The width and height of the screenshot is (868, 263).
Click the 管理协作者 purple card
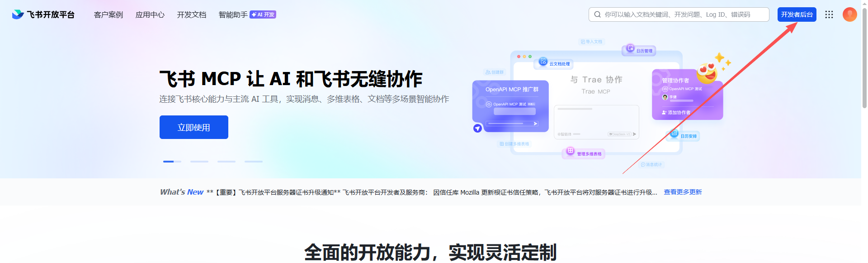(688, 95)
